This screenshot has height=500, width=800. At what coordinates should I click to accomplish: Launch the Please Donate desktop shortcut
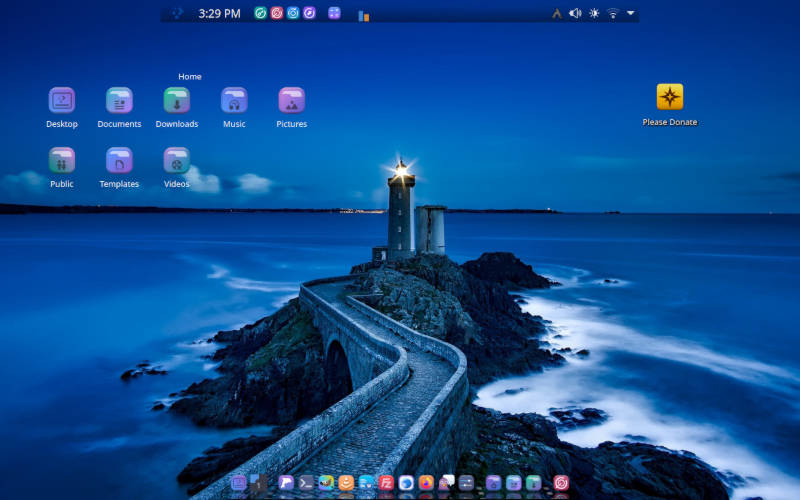coord(670,97)
